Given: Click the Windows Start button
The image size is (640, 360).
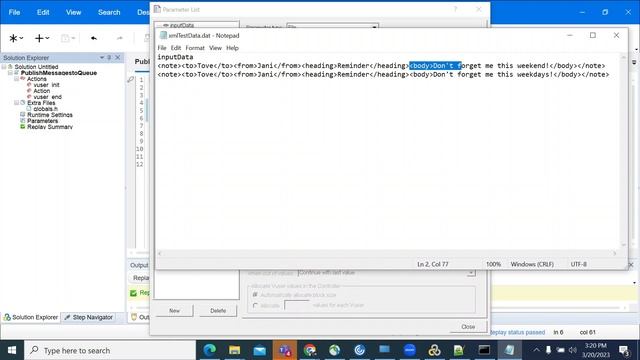Looking at the screenshot, I should coord(12,350).
